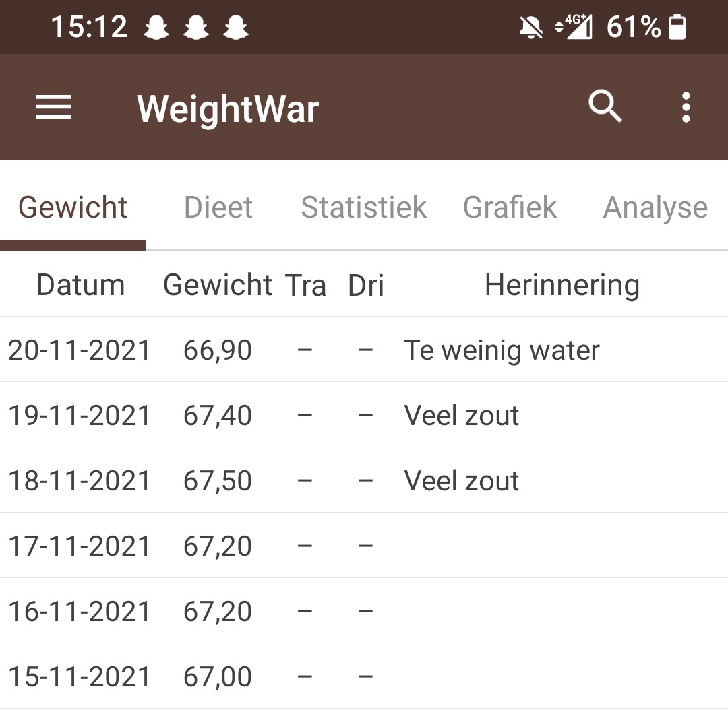Tap the Datum column header
Image resolution: width=728 pixels, height=710 pixels.
[80, 285]
